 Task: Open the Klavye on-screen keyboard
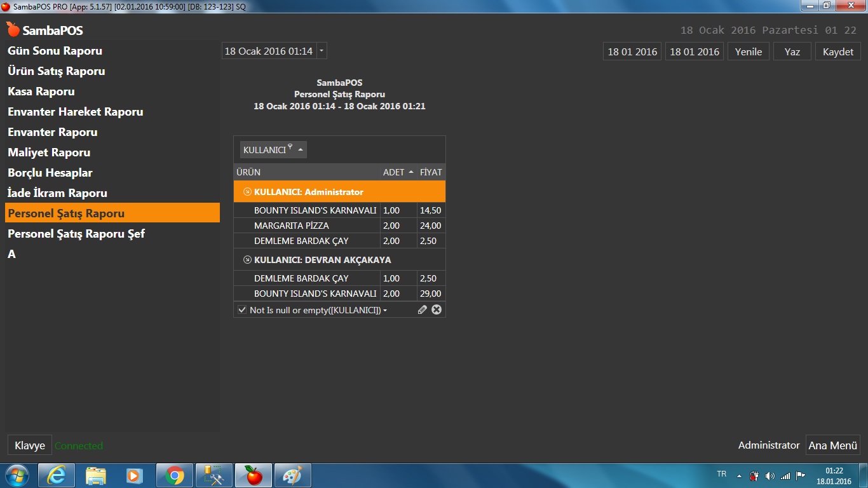(x=30, y=445)
